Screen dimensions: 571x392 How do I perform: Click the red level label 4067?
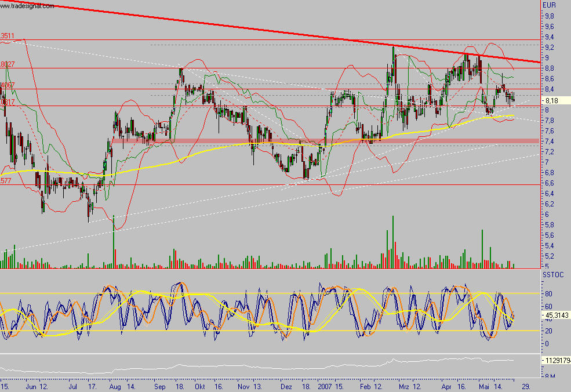(8, 85)
